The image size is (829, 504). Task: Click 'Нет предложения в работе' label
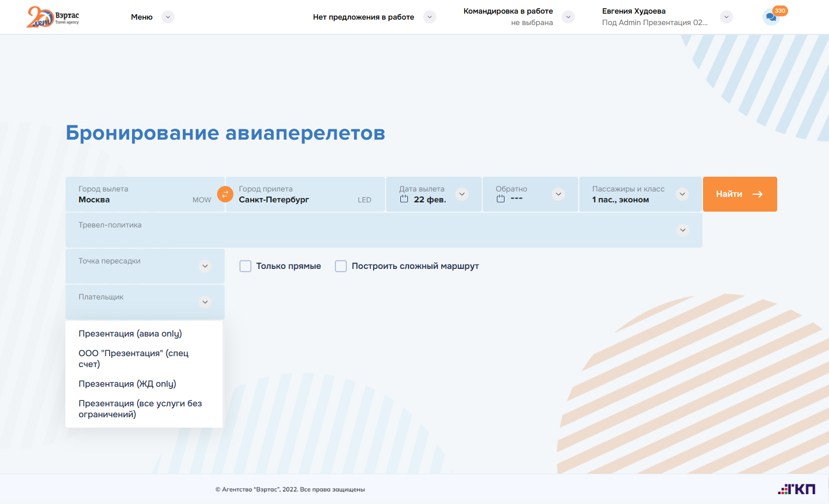(x=364, y=17)
